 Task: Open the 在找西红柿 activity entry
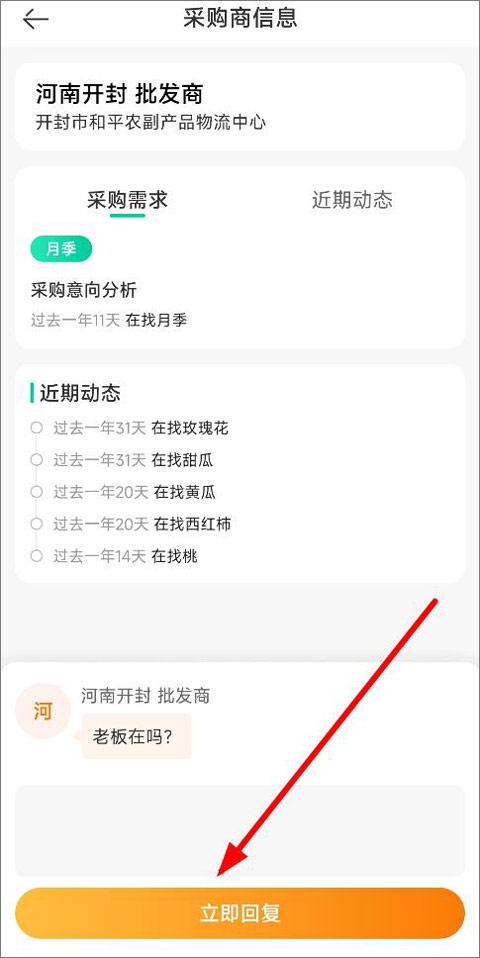(x=142, y=524)
